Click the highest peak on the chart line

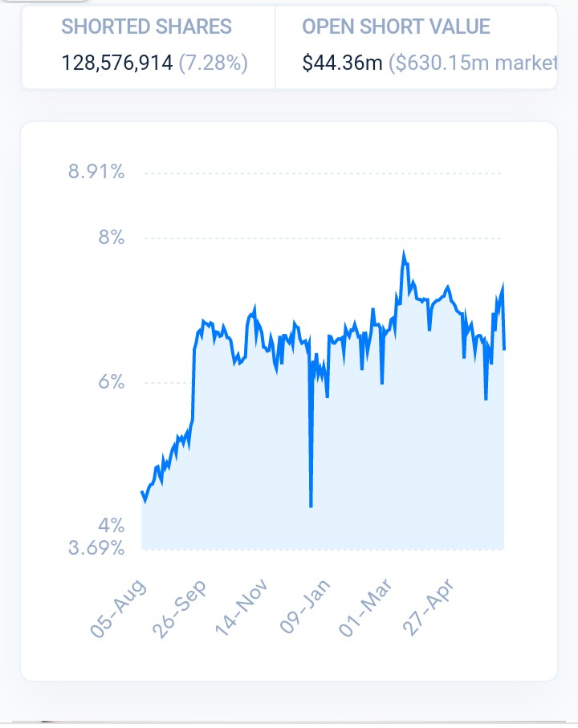pos(404,253)
